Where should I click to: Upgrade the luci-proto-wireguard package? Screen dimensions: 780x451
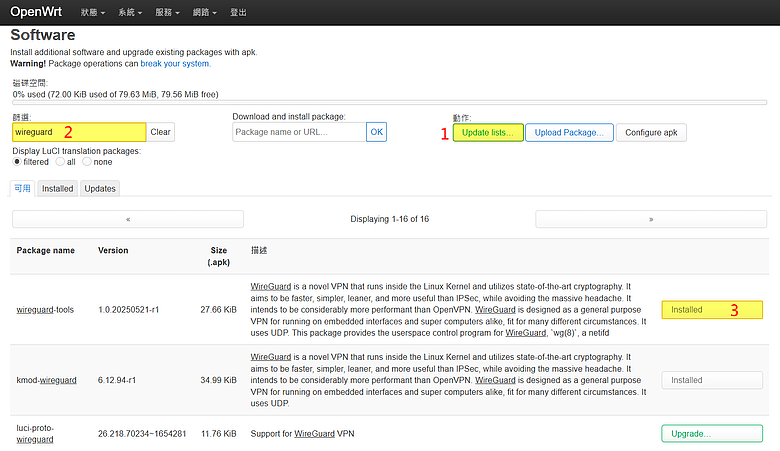pyautogui.click(x=712, y=434)
